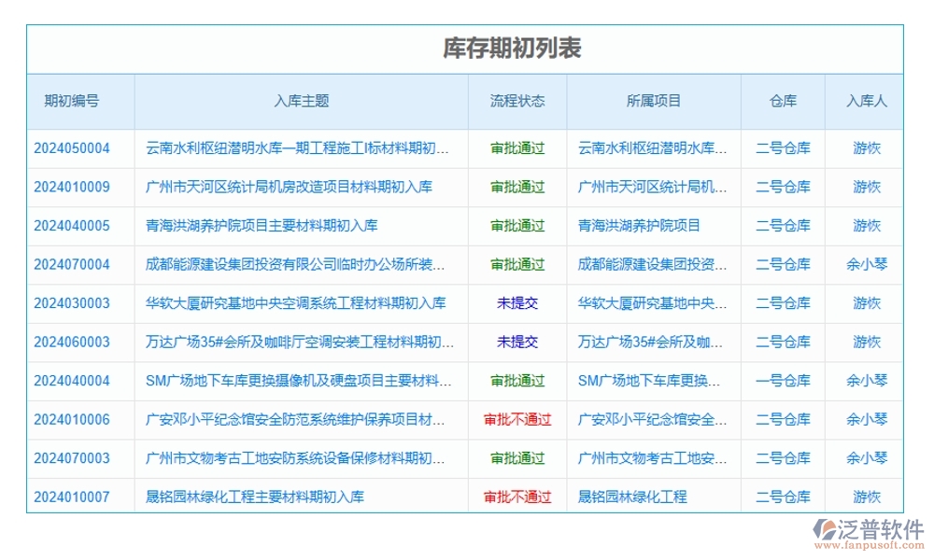Click 审批通过 status in the first row
Screen dimensions: 934x560
click(517, 147)
